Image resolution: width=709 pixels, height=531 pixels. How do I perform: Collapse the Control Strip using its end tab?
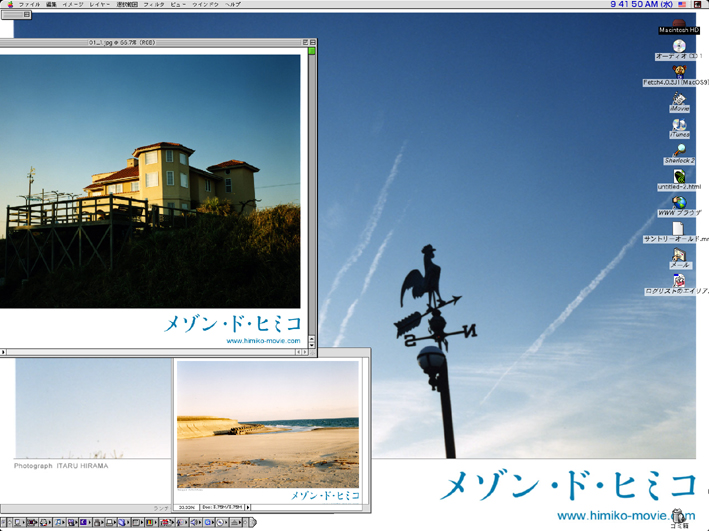(253, 522)
